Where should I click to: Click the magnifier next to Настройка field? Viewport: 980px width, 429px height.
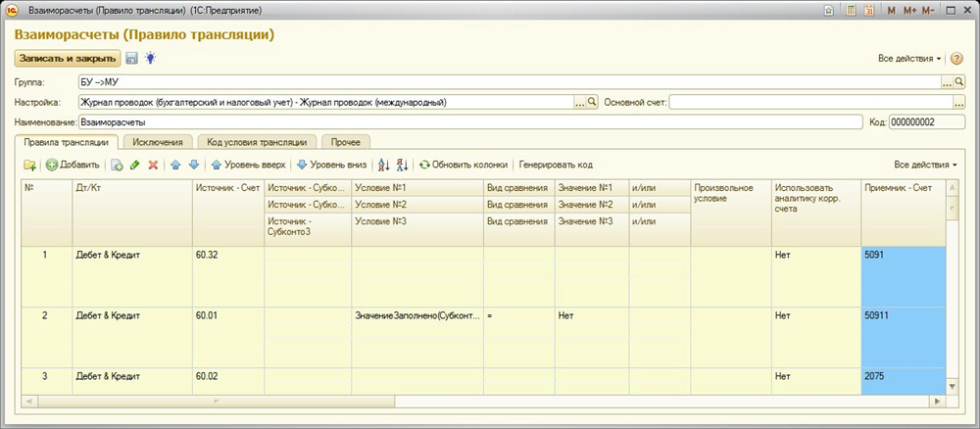click(x=592, y=102)
